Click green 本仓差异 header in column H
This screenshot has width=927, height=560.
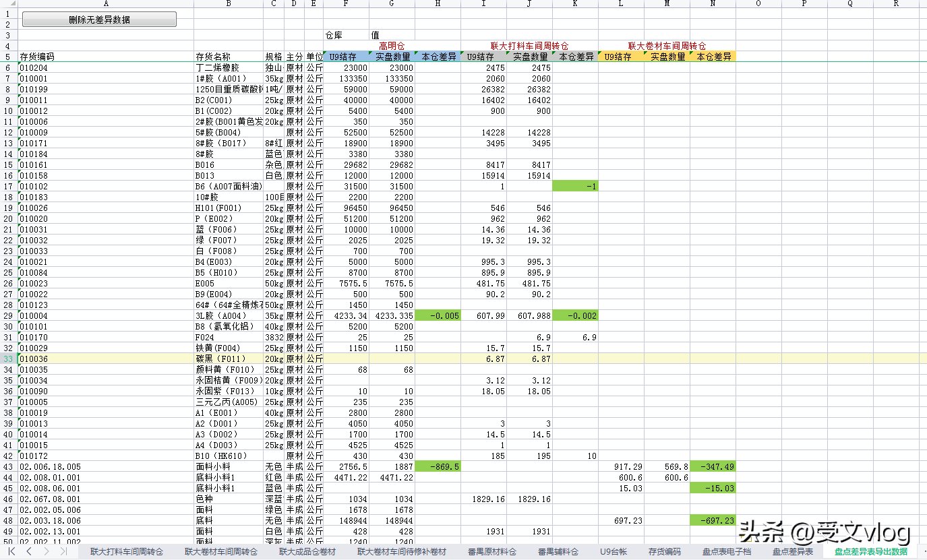click(438, 57)
